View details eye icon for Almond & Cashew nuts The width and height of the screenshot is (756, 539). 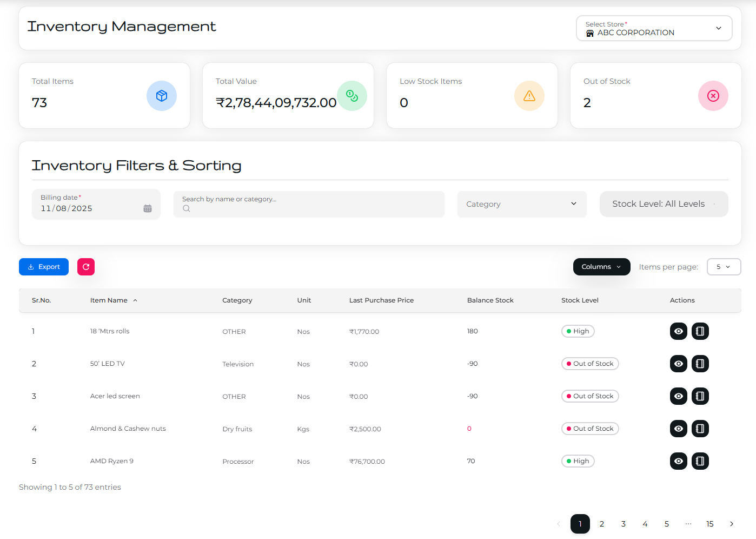pos(678,429)
